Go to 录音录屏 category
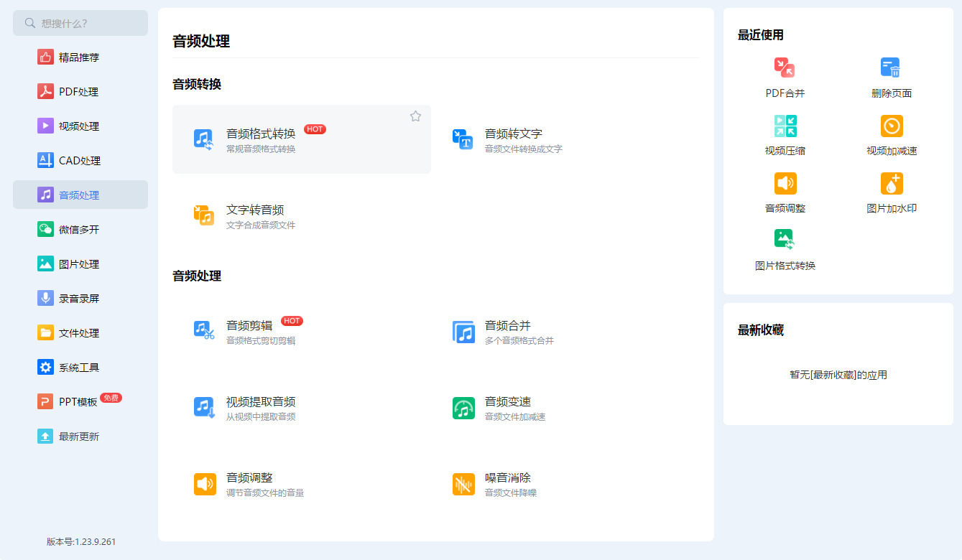The height and width of the screenshot is (560, 962). point(80,299)
